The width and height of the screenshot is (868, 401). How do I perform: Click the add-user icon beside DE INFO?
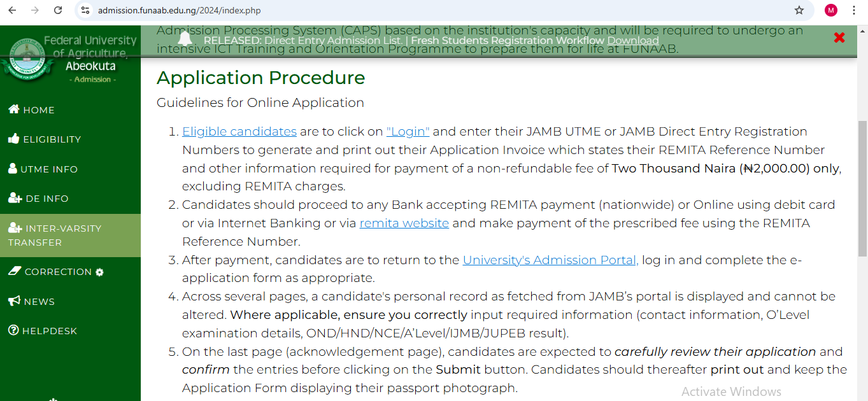[x=14, y=198]
